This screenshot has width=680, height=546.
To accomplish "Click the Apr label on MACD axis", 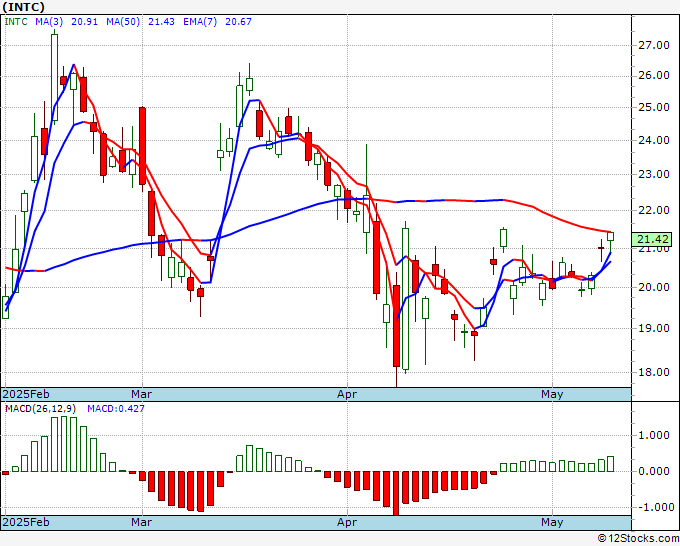I will [347, 522].
